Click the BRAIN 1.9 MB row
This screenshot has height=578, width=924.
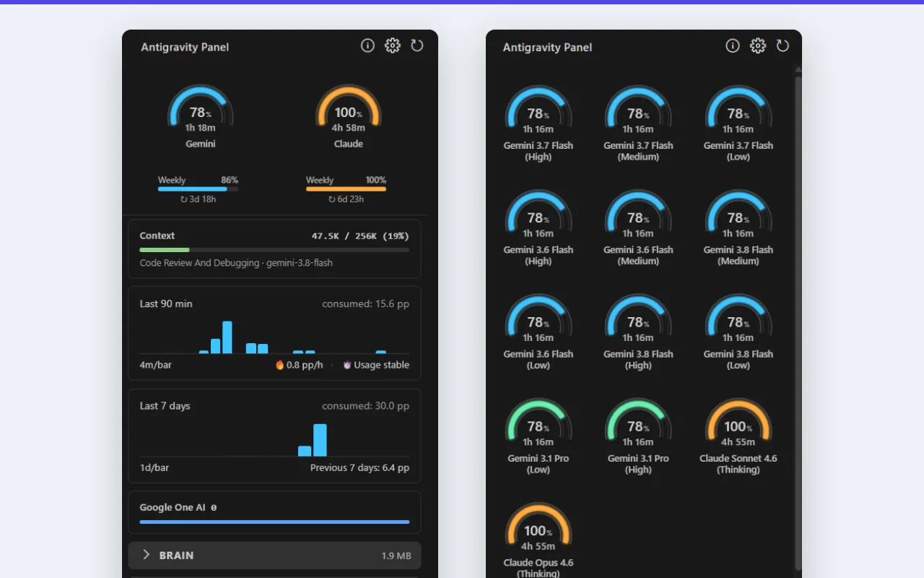pyautogui.click(x=274, y=555)
